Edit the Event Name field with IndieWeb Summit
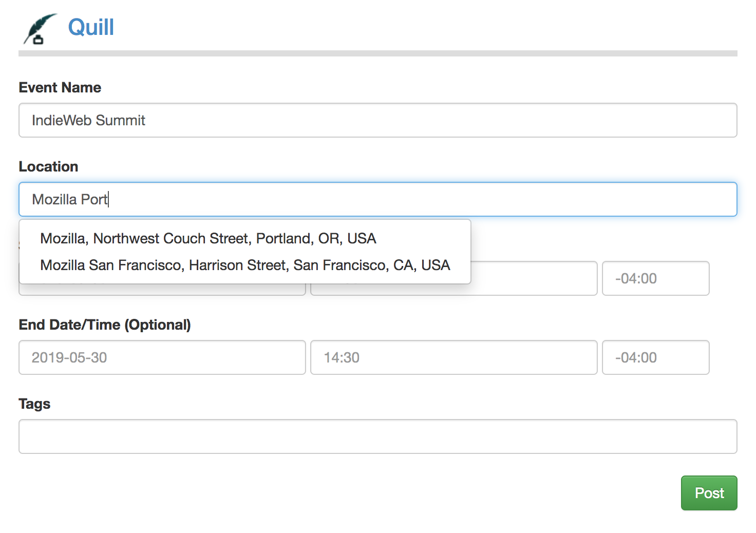 pyautogui.click(x=378, y=120)
